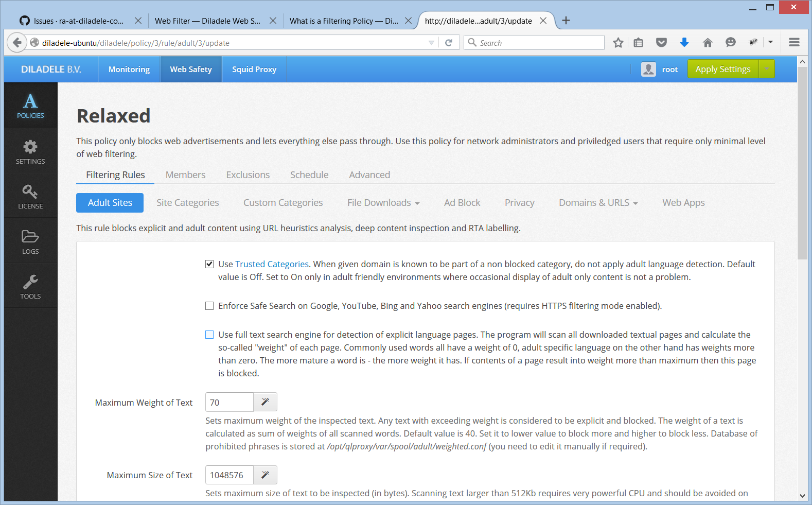Close the What is a Filtering Policy tab

click(x=408, y=21)
